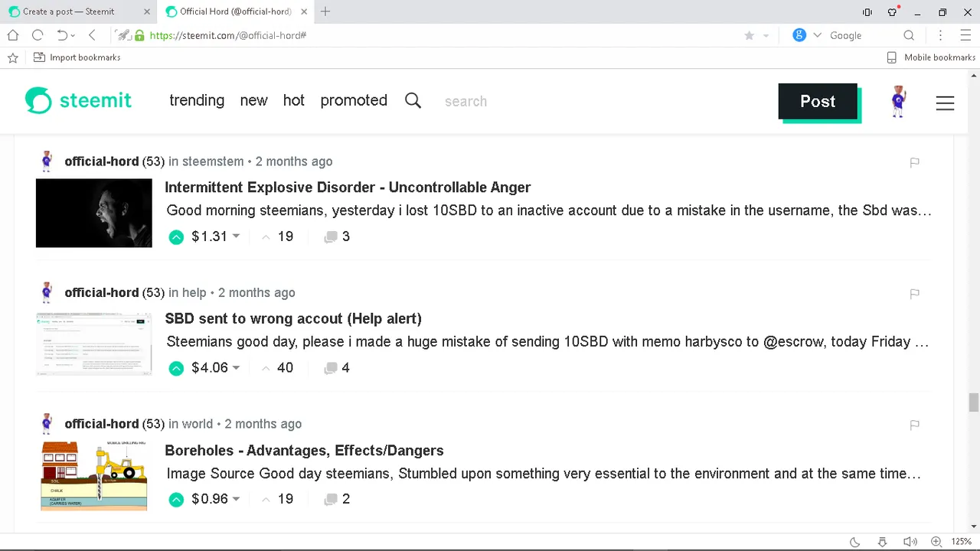Viewport: 980px width, 551px height.
Task: Click the browser undo/restore tab icon
Action: click(62, 35)
